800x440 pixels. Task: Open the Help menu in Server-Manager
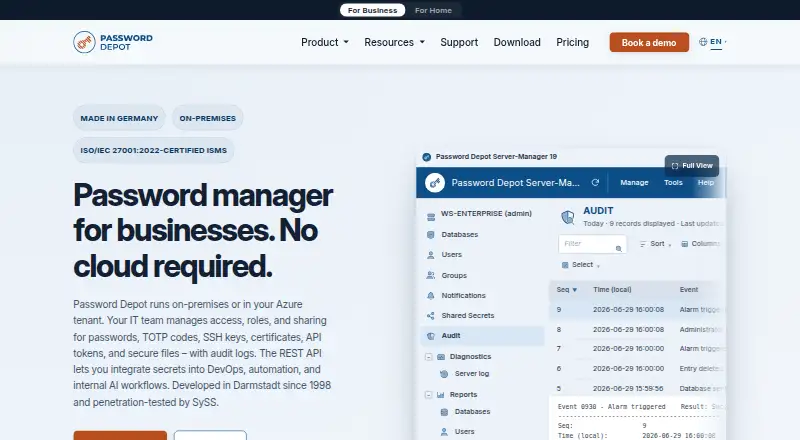[706, 182]
